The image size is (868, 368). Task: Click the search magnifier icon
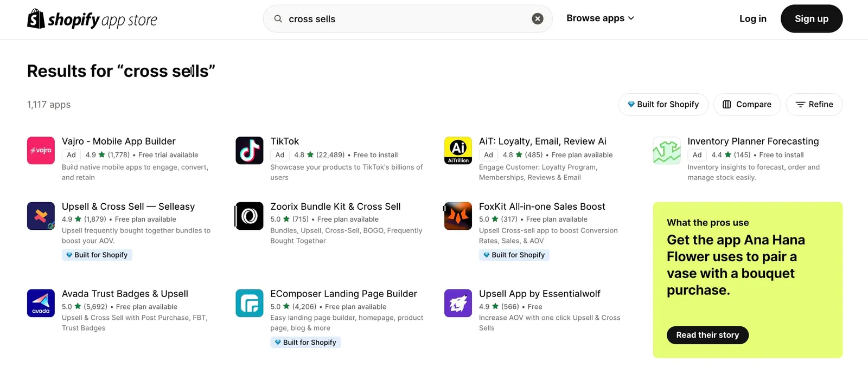[x=278, y=19]
